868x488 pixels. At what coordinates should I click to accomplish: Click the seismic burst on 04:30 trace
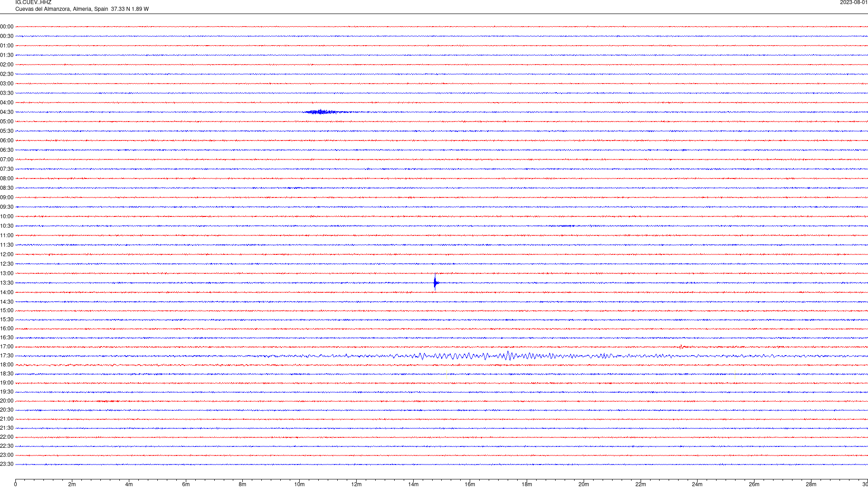point(324,112)
